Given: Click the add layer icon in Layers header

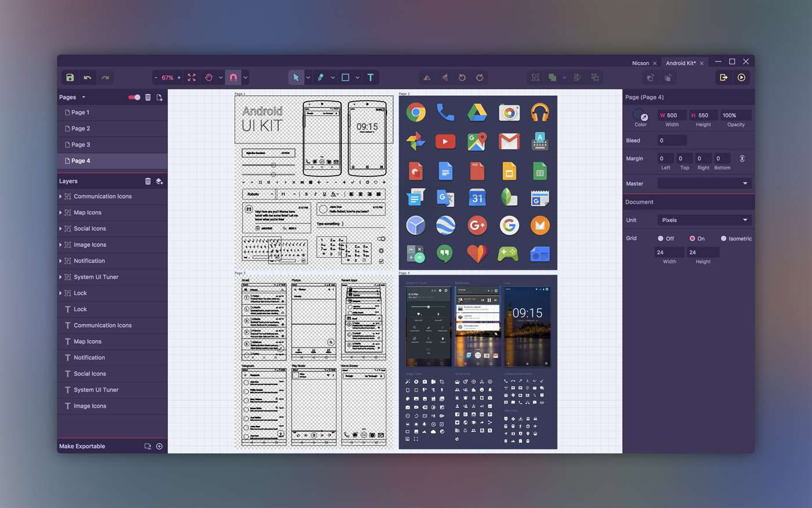Looking at the screenshot, I should [x=159, y=181].
